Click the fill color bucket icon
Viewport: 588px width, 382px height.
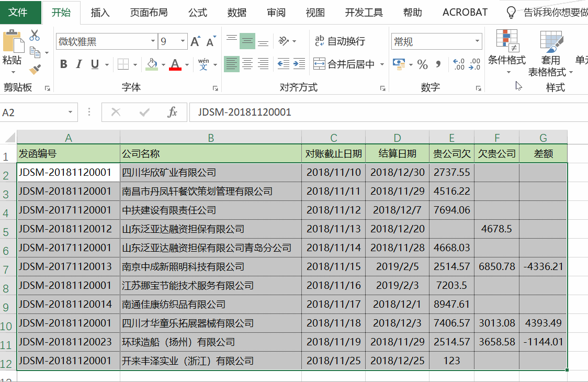pyautogui.click(x=152, y=64)
